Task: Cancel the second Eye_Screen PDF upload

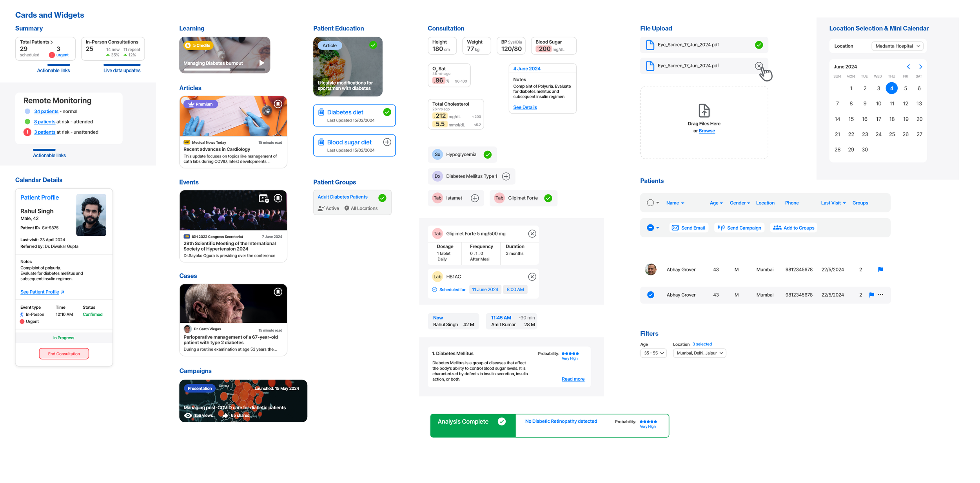Action: tap(759, 66)
